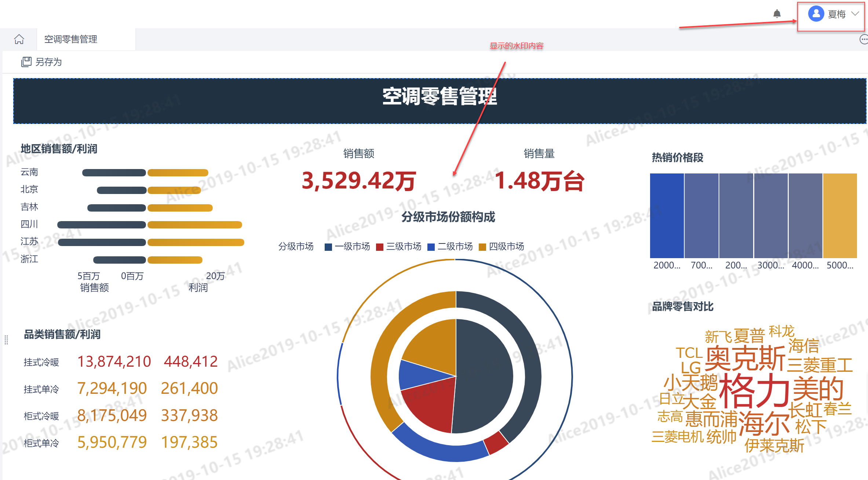Open the notification bell

(x=777, y=14)
